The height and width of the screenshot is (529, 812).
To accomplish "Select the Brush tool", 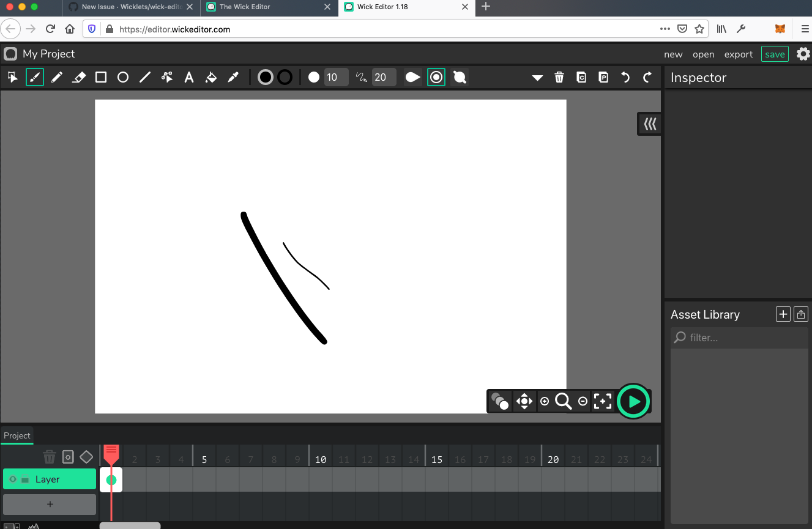I will (35, 77).
